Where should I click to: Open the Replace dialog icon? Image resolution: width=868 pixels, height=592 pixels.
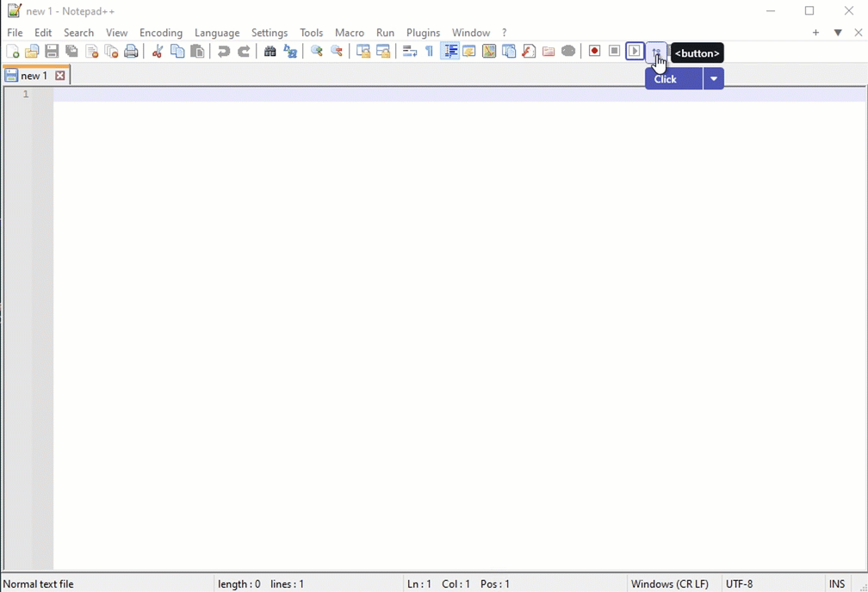pos(290,52)
